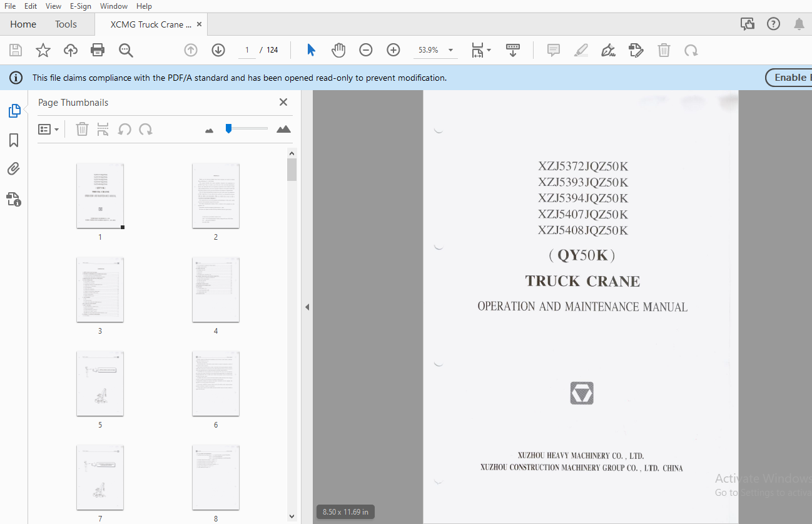Screen dimensions: 812x524
Task: Print the document via printer icon
Action: click(x=98, y=50)
